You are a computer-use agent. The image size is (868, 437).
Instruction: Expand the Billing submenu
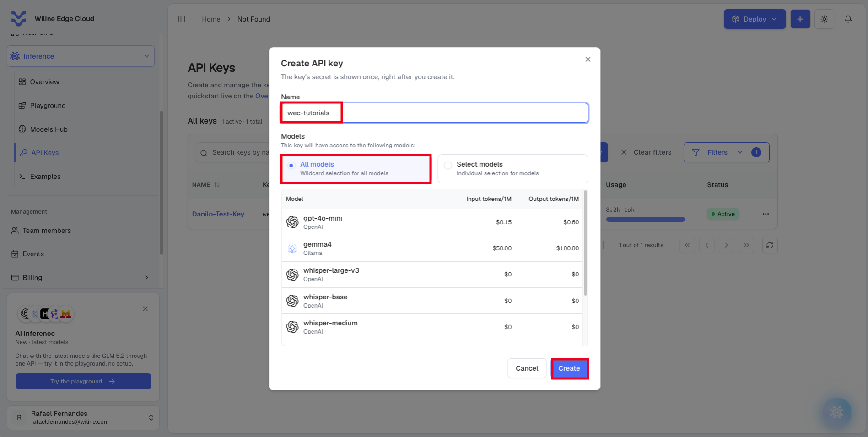[x=146, y=278]
